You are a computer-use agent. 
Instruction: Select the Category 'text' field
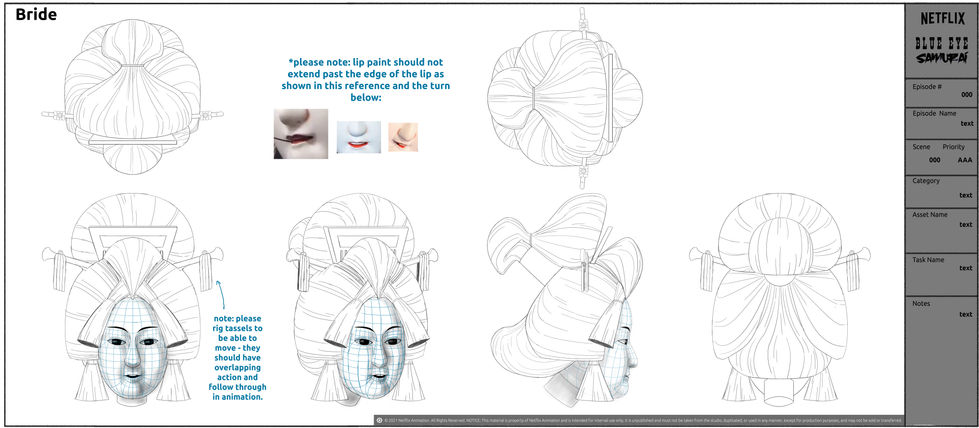tap(967, 195)
